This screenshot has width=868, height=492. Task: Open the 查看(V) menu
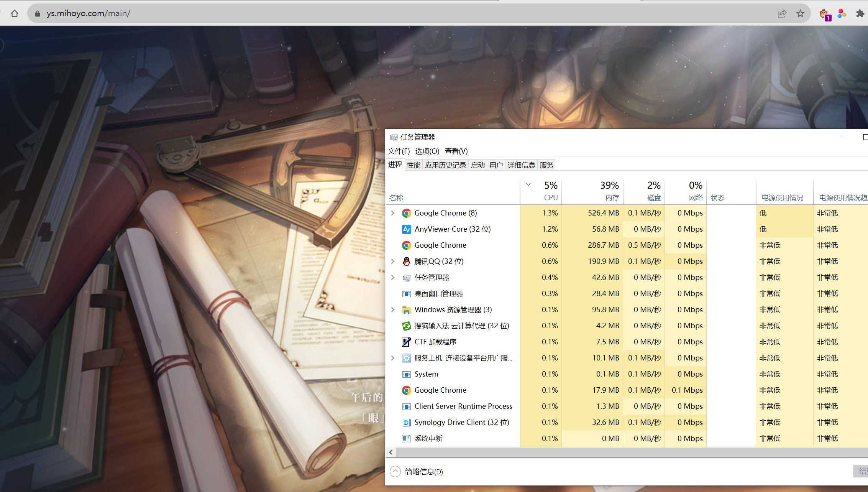click(x=456, y=151)
